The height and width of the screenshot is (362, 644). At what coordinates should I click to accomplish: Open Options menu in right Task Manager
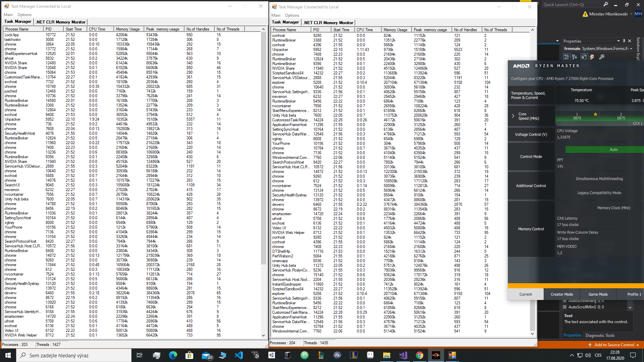pyautogui.click(x=292, y=15)
